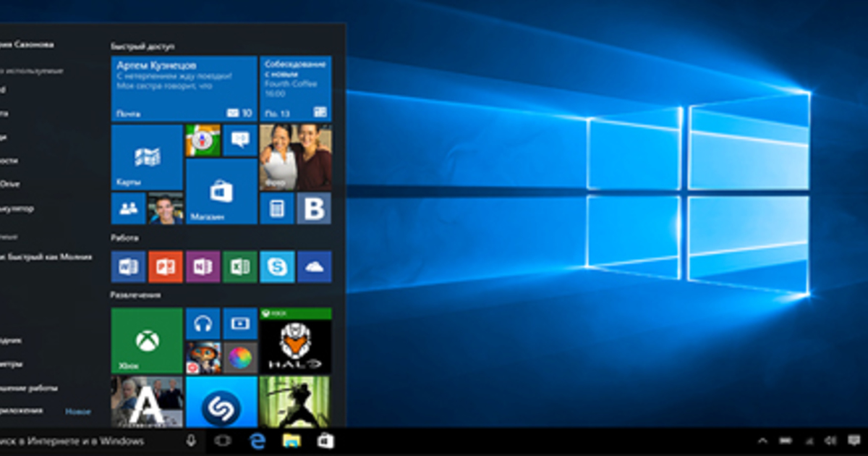Launch Microsoft Edge from the taskbar
The height and width of the screenshot is (456, 868).
(257, 441)
